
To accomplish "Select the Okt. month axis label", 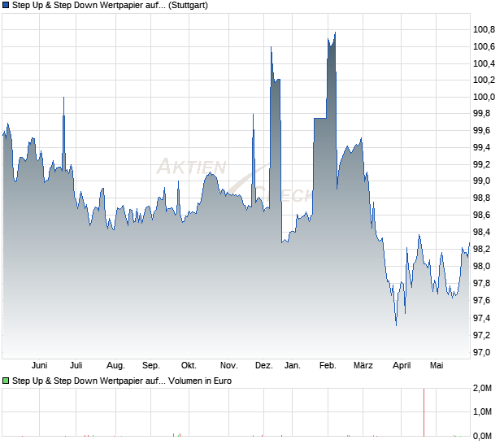I will [x=189, y=366].
